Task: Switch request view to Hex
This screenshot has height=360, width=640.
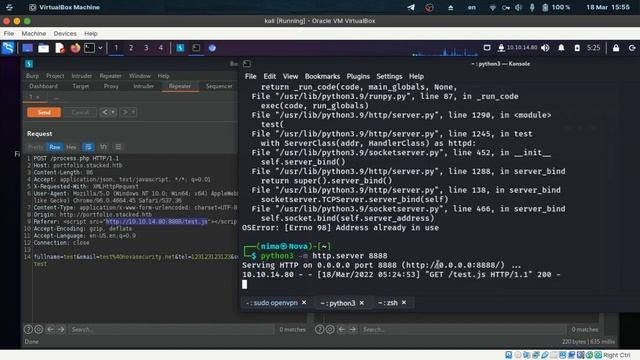Action: [x=71, y=147]
